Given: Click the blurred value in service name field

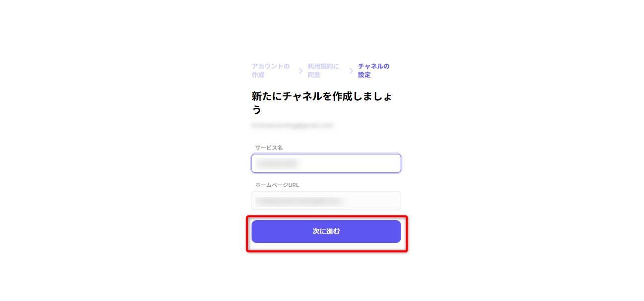Looking at the screenshot, I should 277,163.
